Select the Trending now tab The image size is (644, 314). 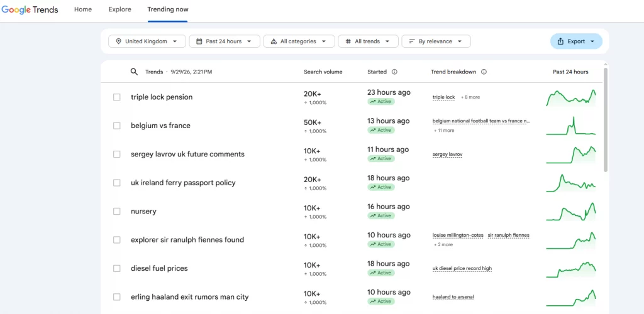click(168, 9)
